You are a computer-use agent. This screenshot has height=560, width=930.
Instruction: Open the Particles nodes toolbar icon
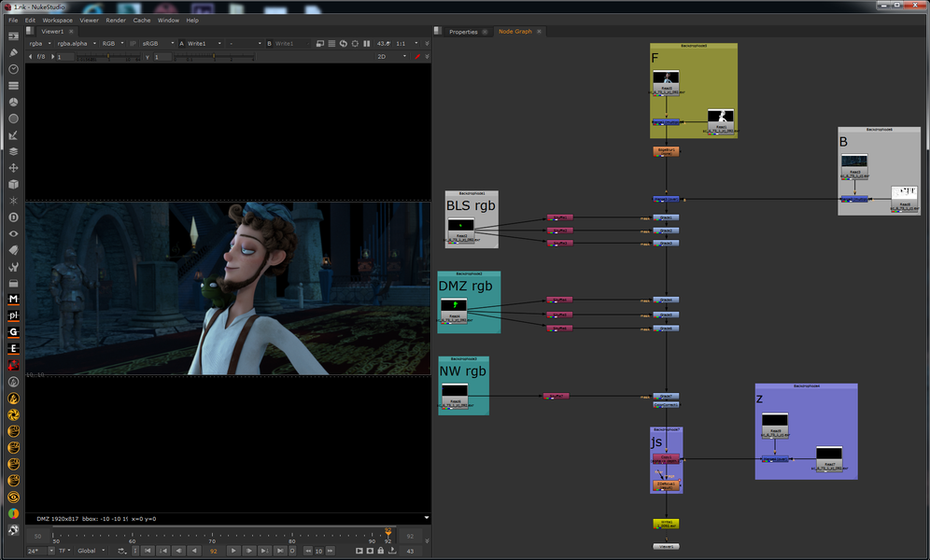click(x=13, y=201)
